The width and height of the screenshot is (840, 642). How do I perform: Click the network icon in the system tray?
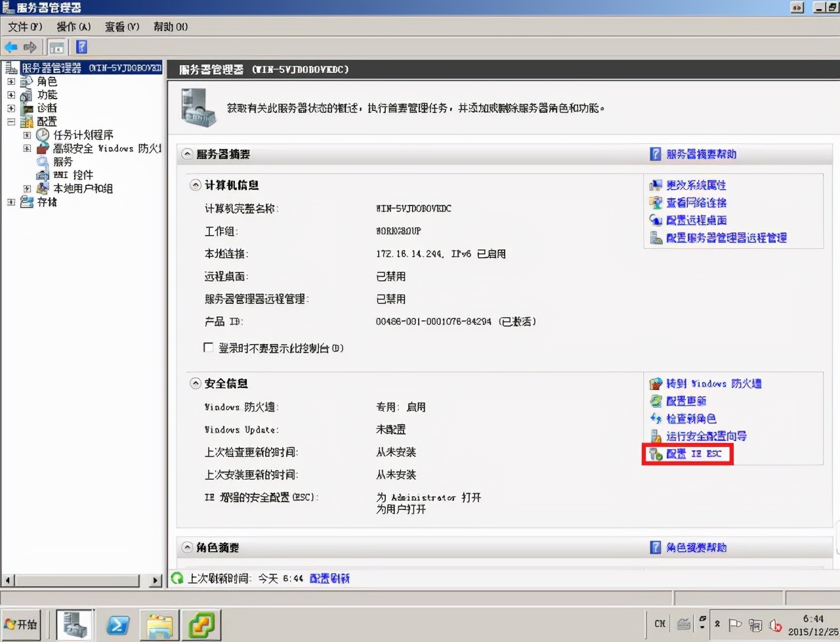755,624
